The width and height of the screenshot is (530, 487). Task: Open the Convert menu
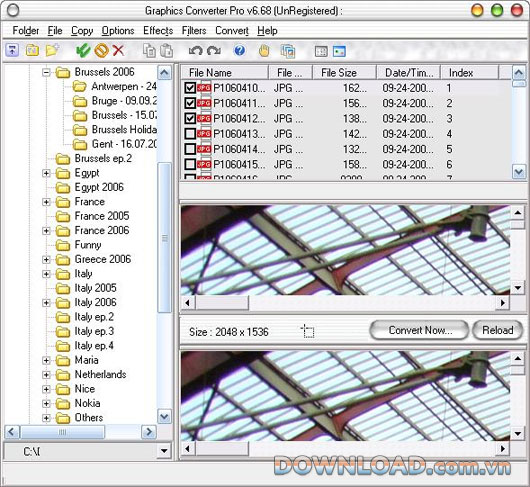point(232,30)
